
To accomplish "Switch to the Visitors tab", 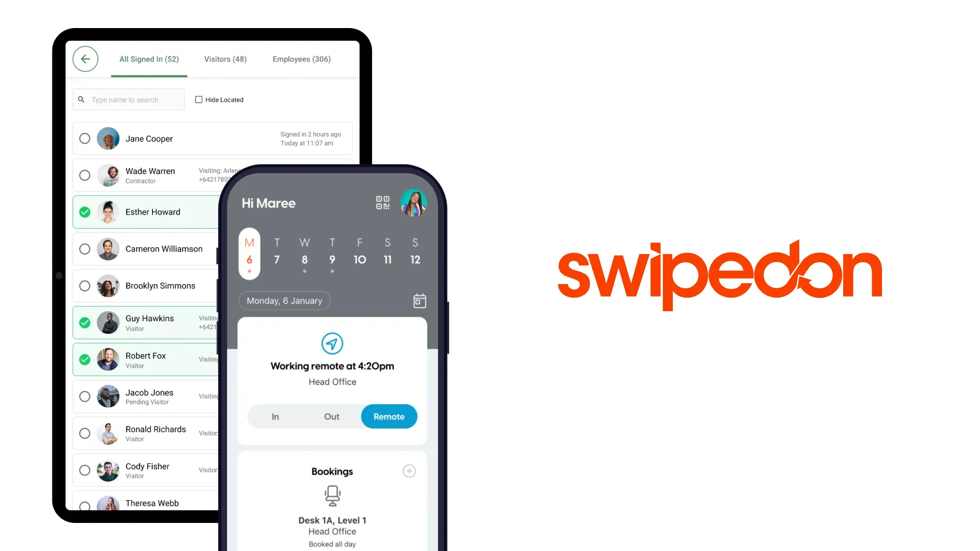I will (225, 59).
